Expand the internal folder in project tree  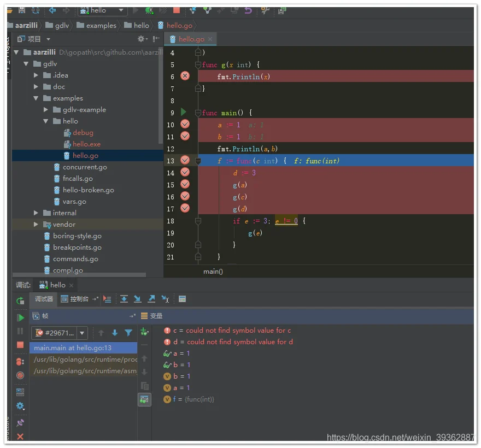[36, 213]
